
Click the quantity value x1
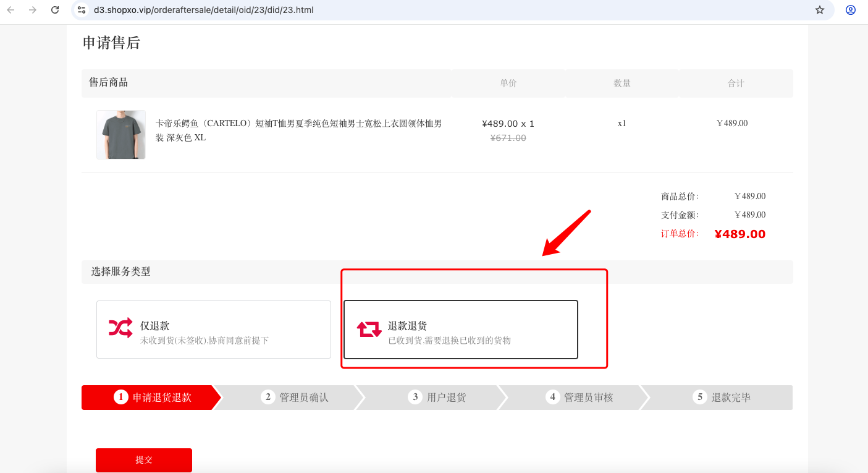[x=622, y=123]
